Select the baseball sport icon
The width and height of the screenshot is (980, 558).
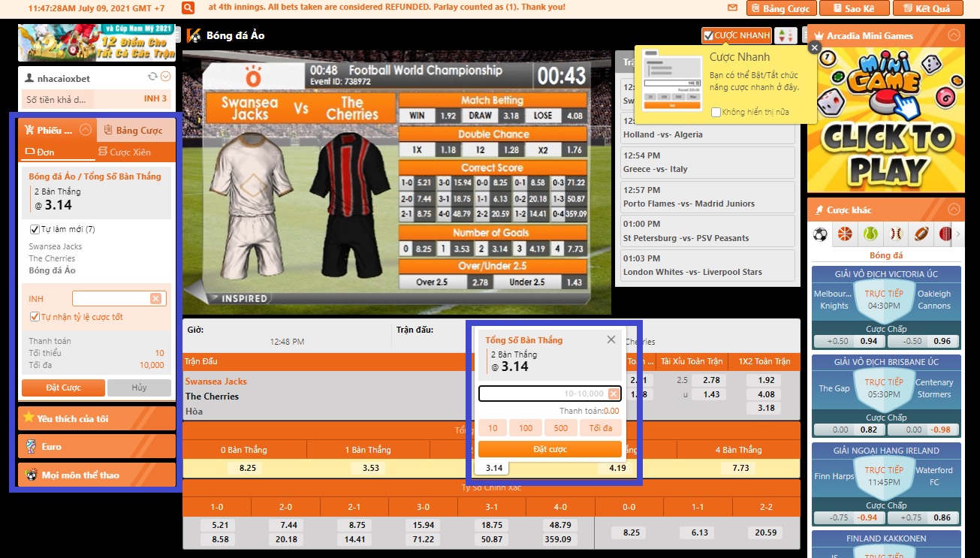(x=895, y=234)
